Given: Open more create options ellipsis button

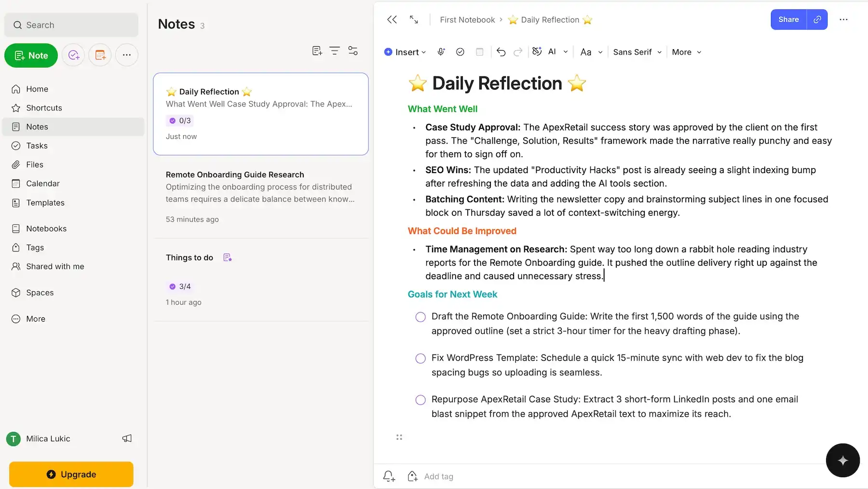Looking at the screenshot, I should coord(127,55).
